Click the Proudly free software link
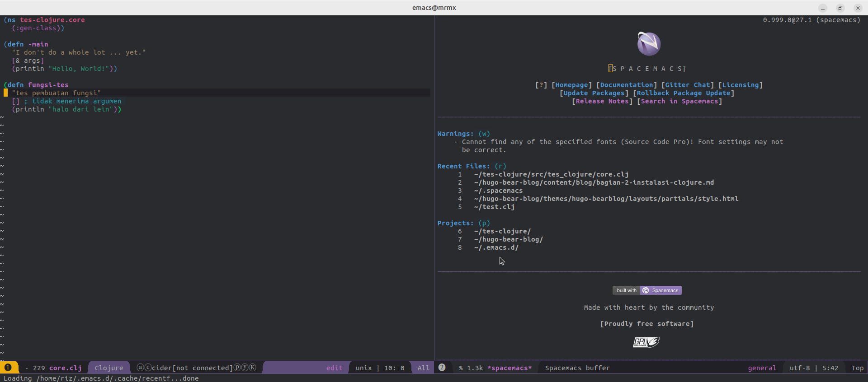Image resolution: width=868 pixels, height=382 pixels. point(647,324)
